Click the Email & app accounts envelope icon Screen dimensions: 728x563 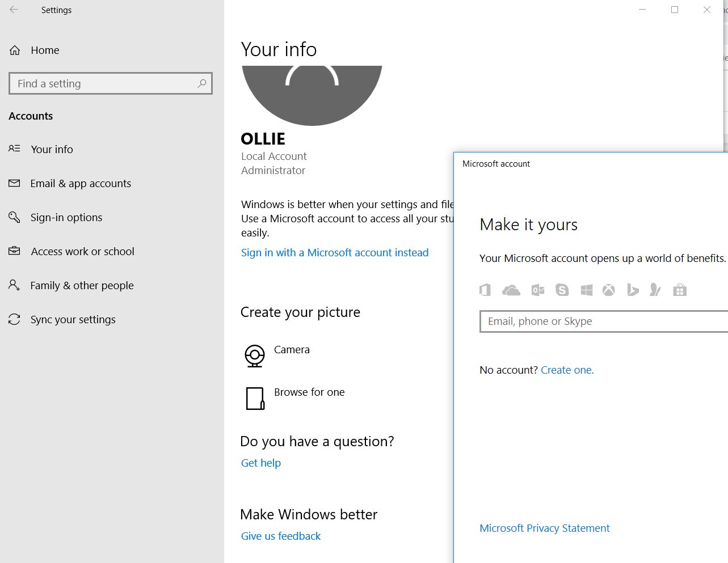coord(14,183)
